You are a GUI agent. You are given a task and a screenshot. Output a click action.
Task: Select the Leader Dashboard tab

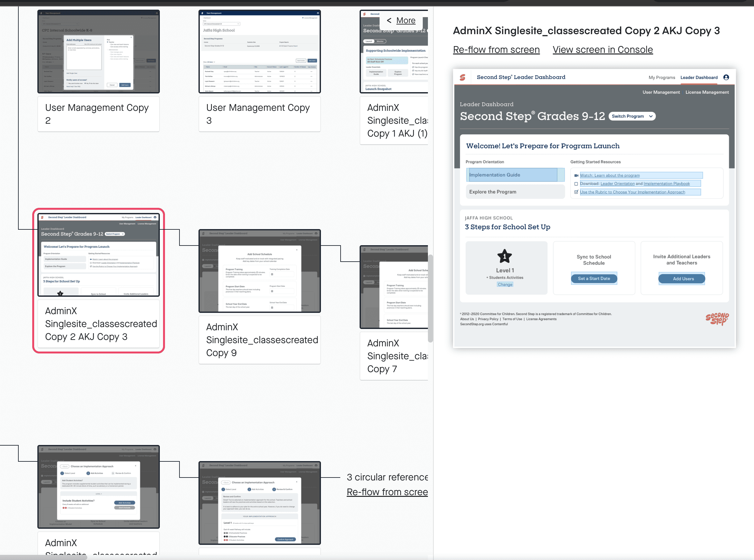(x=699, y=78)
